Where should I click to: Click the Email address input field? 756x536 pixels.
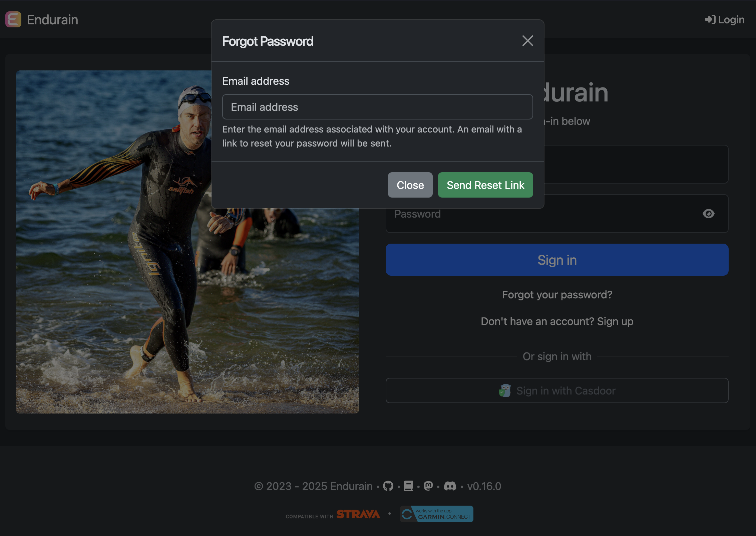[377, 107]
